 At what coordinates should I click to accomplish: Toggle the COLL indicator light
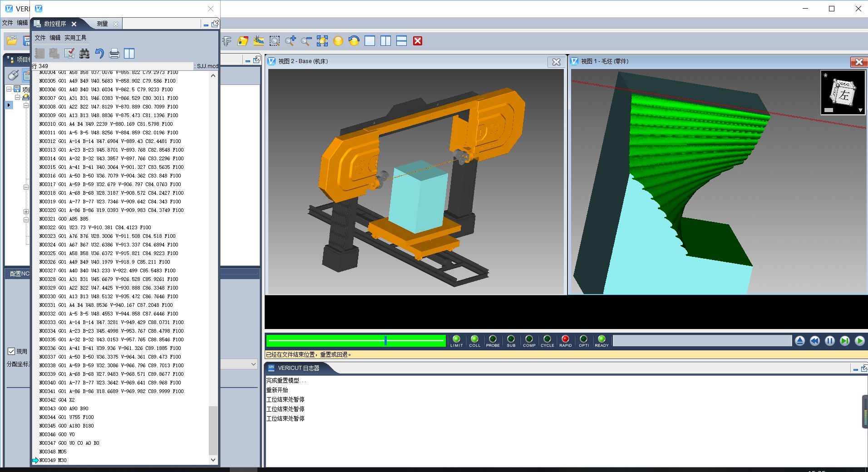click(x=474, y=339)
